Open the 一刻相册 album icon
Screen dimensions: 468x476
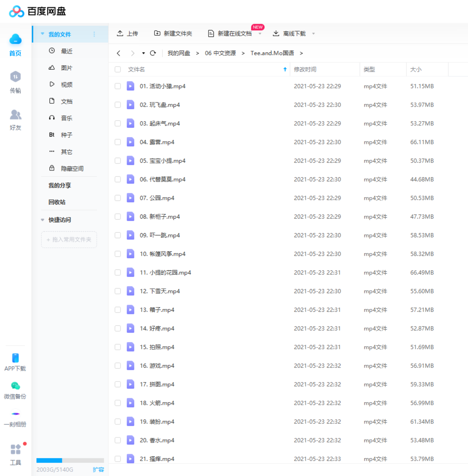coord(15,414)
